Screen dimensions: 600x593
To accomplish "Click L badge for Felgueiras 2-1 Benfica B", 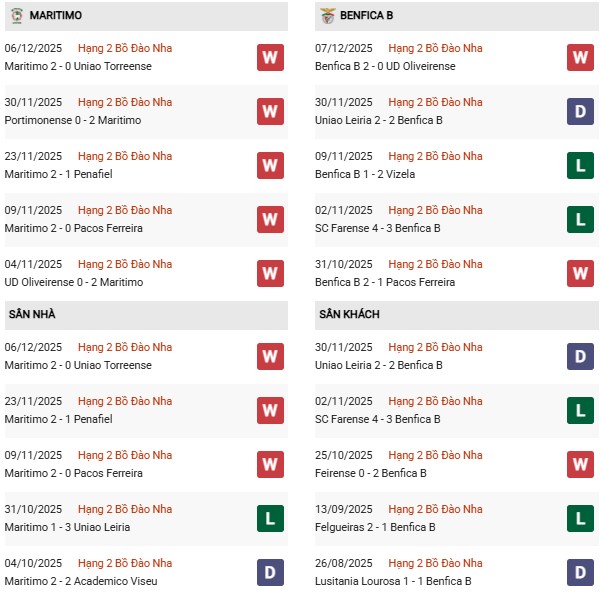I will coord(580,519).
